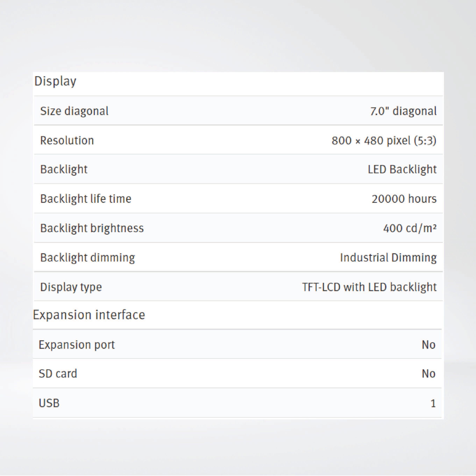
Task: Click the No value beside SD card
Action: (429, 374)
